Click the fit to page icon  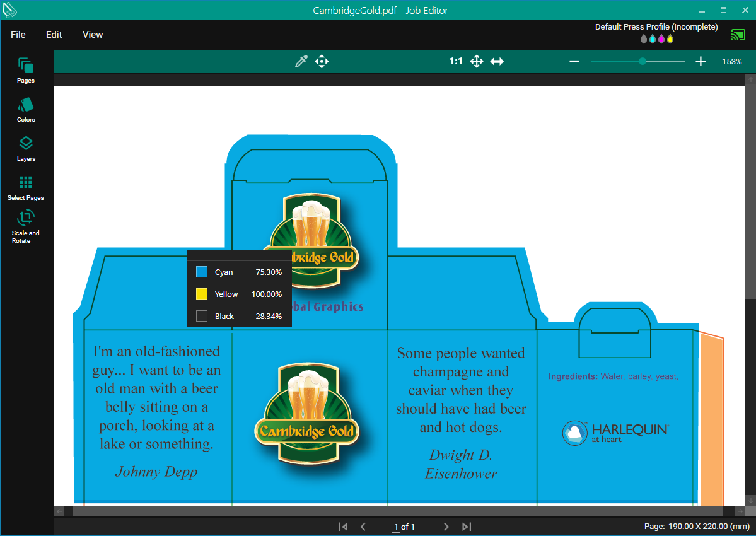pos(477,61)
